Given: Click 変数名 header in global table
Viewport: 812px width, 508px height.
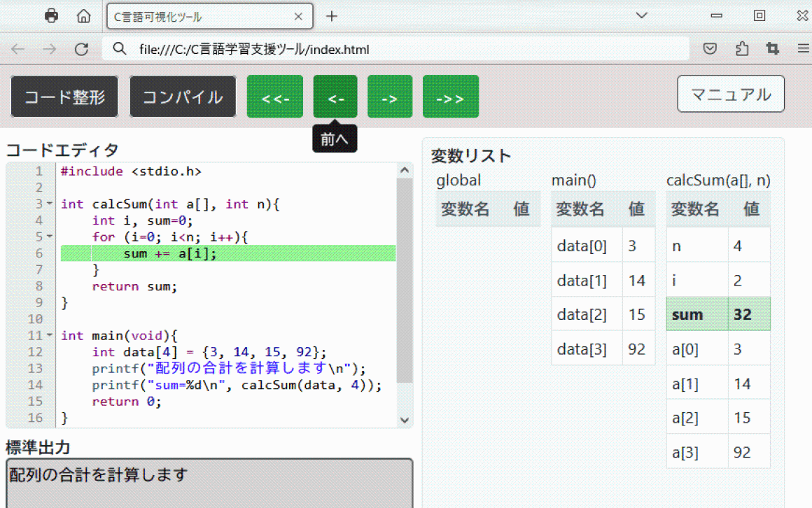Looking at the screenshot, I should point(465,209).
